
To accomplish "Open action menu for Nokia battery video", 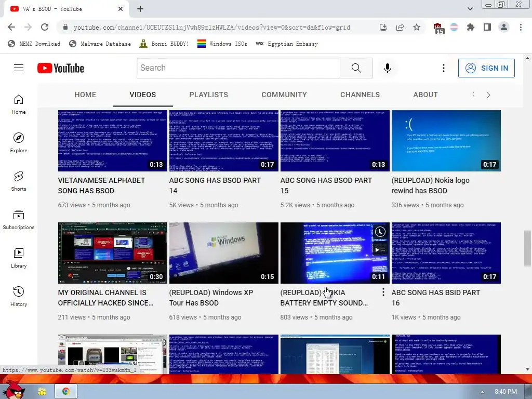I will 383,292.
